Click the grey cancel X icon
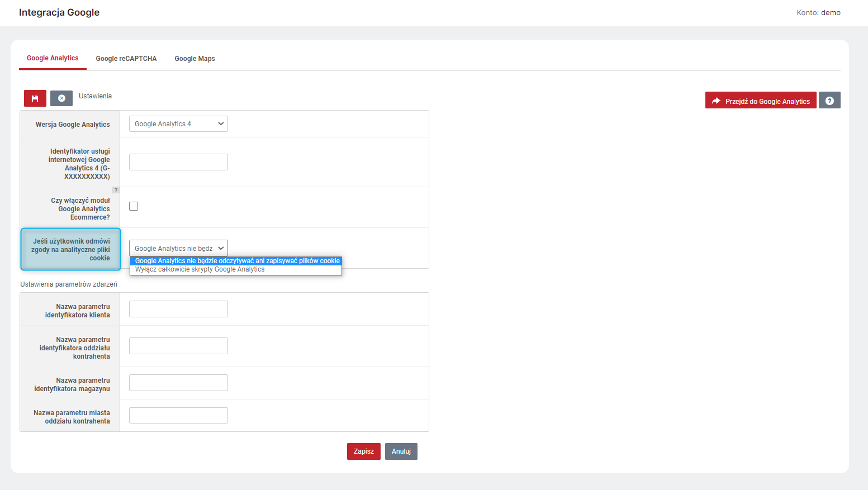 61,98
